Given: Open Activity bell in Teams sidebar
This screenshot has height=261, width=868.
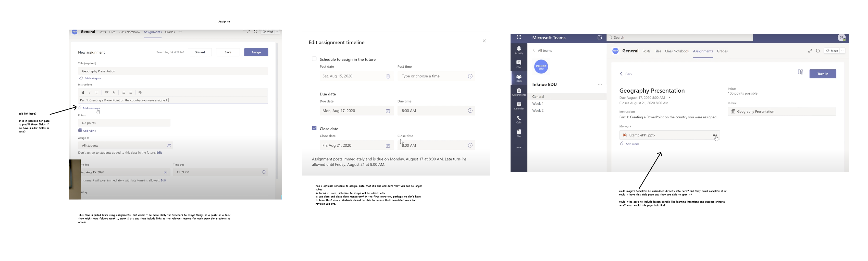Looking at the screenshot, I should pos(518,50).
